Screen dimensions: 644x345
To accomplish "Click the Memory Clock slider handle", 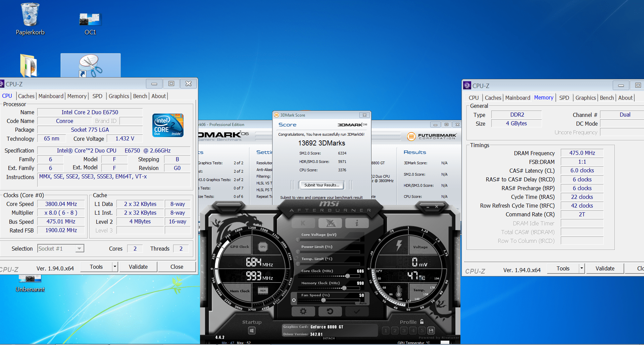I will [344, 288].
